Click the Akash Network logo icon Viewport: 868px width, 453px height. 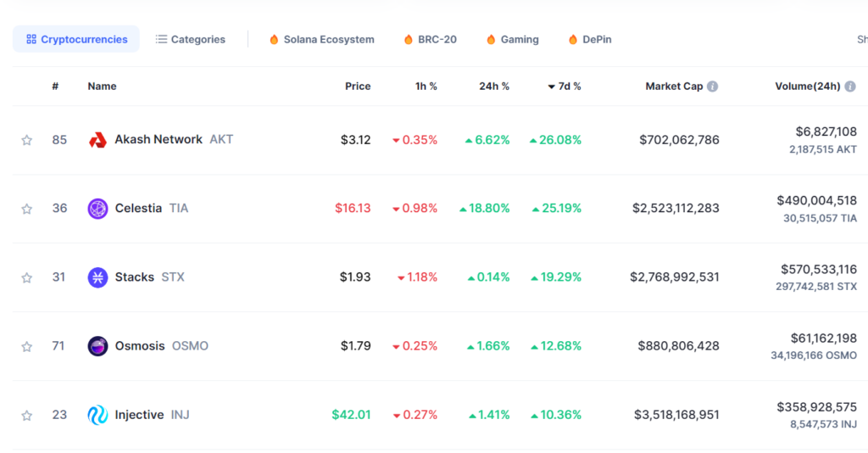[97, 140]
